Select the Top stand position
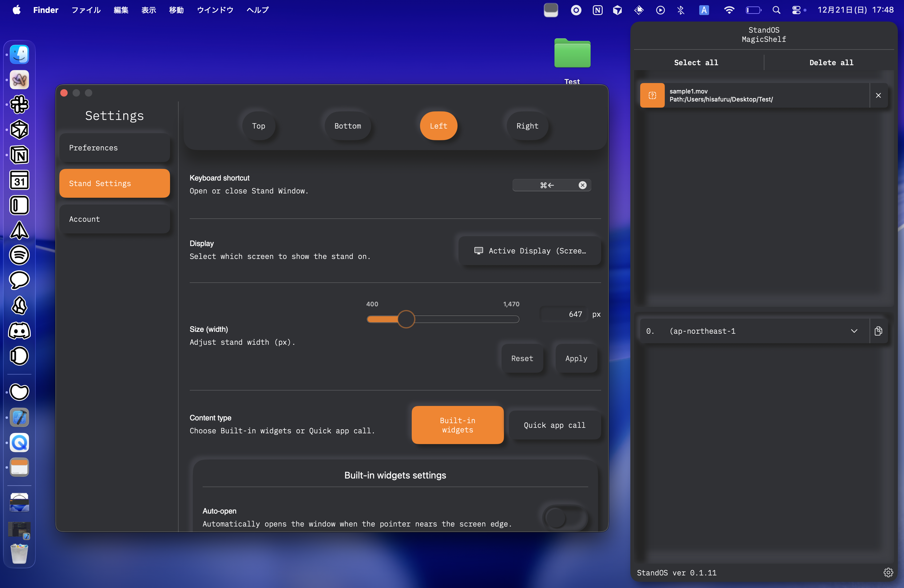This screenshot has height=588, width=904. (259, 126)
